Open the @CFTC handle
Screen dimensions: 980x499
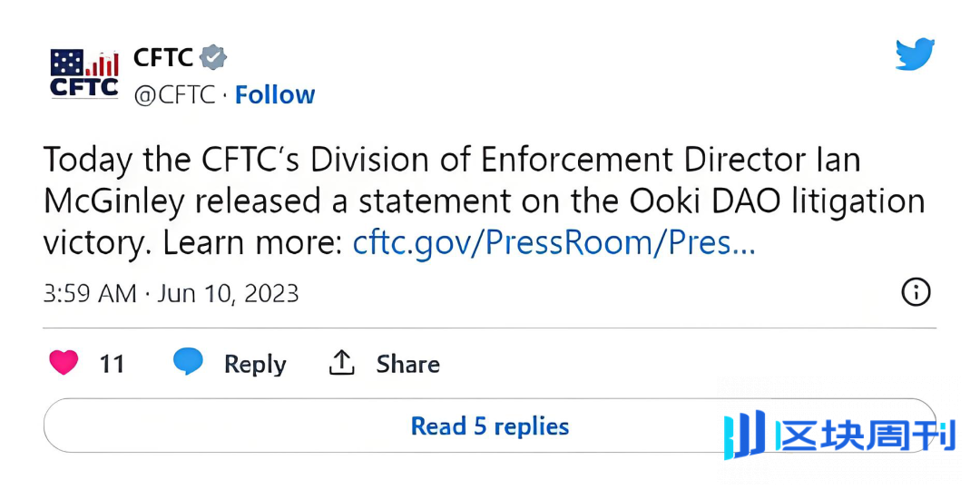pyautogui.click(x=175, y=95)
